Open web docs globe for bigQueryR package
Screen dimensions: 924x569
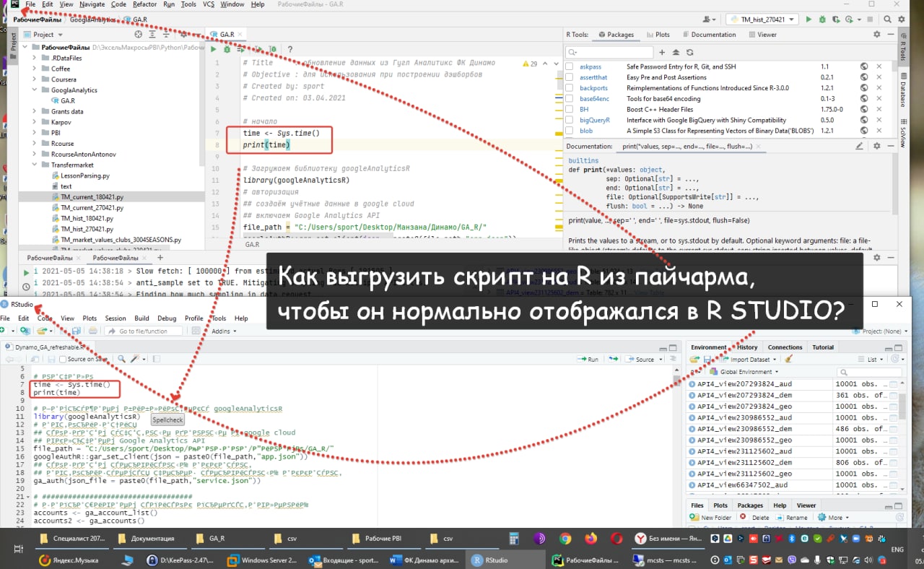864,121
